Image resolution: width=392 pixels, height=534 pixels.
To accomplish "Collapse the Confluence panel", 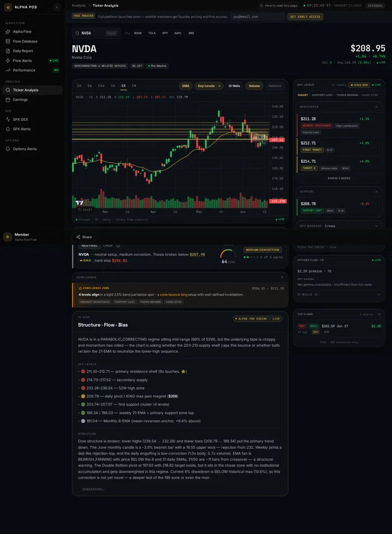I will [281, 277].
